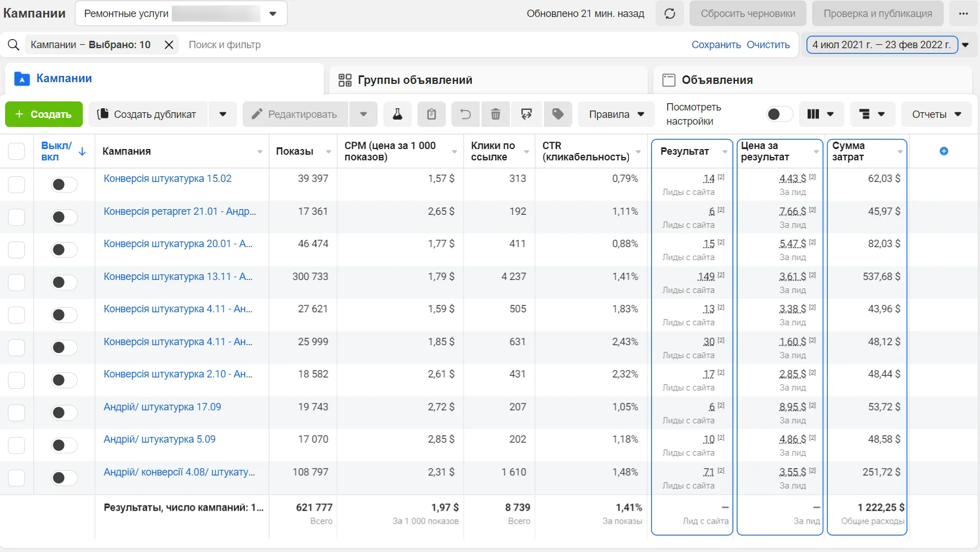980x552 pixels.
Task: Click the clipboard paste icon
Action: [432, 114]
